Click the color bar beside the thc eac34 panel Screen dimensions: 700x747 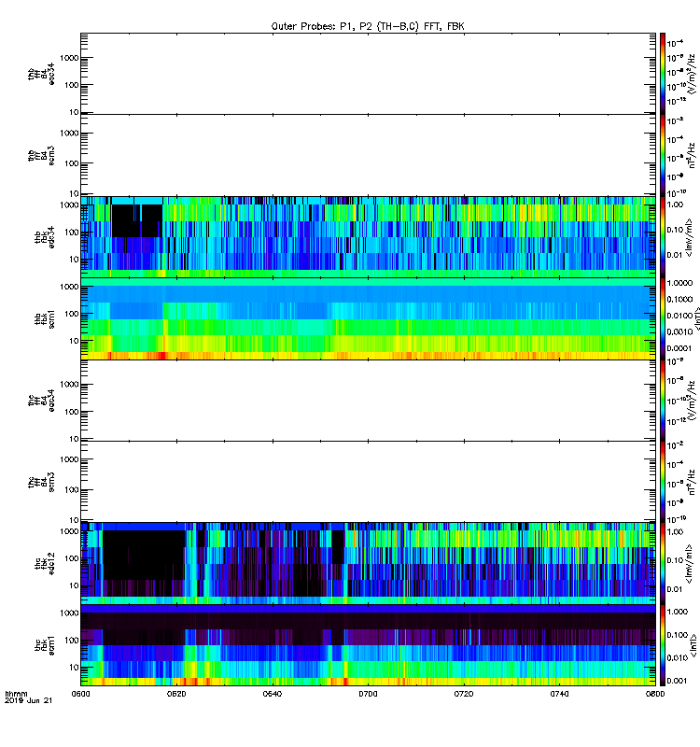pos(663,401)
